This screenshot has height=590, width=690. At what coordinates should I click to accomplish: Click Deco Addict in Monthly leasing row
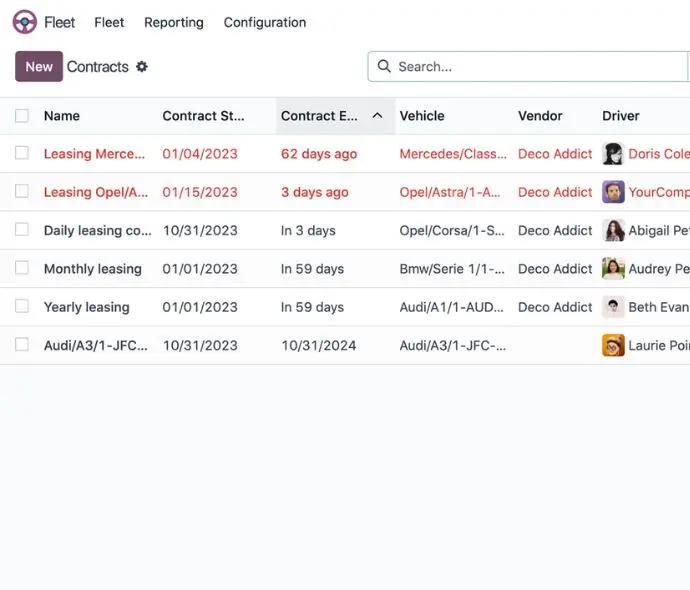click(x=555, y=269)
